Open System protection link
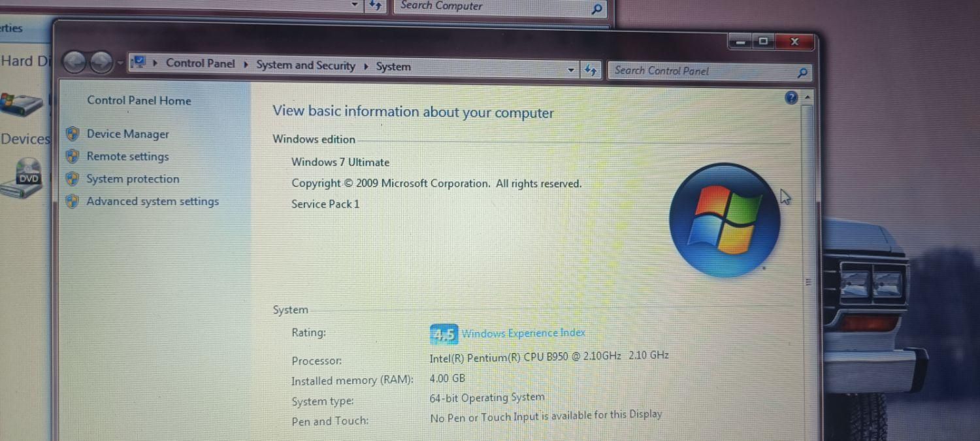This screenshot has width=980, height=441. click(133, 179)
